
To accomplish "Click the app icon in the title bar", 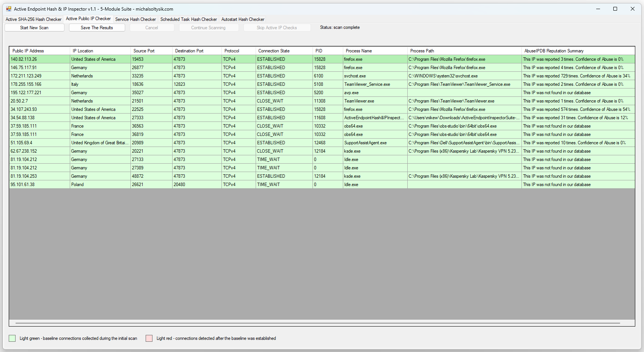I will click(9, 9).
